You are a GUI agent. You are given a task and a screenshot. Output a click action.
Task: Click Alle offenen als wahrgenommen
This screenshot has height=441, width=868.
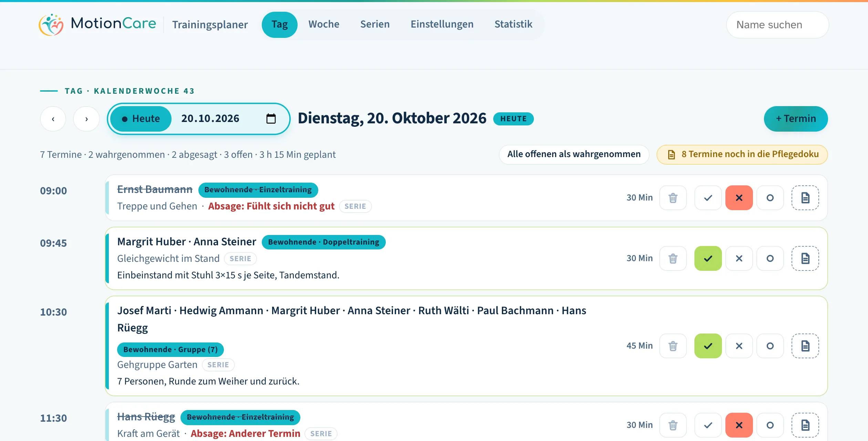(x=574, y=154)
